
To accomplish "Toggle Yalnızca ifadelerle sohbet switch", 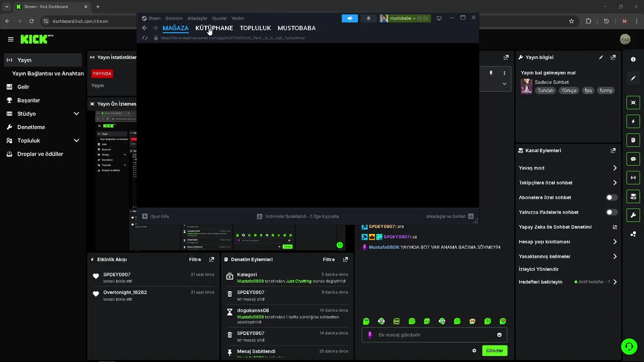I will tap(612, 212).
